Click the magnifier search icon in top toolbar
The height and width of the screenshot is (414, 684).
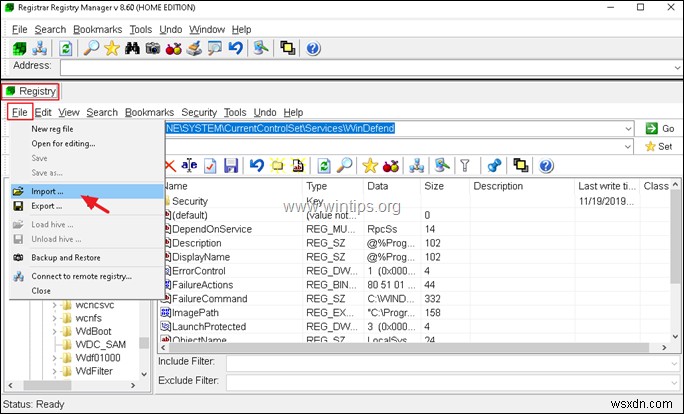(91, 48)
